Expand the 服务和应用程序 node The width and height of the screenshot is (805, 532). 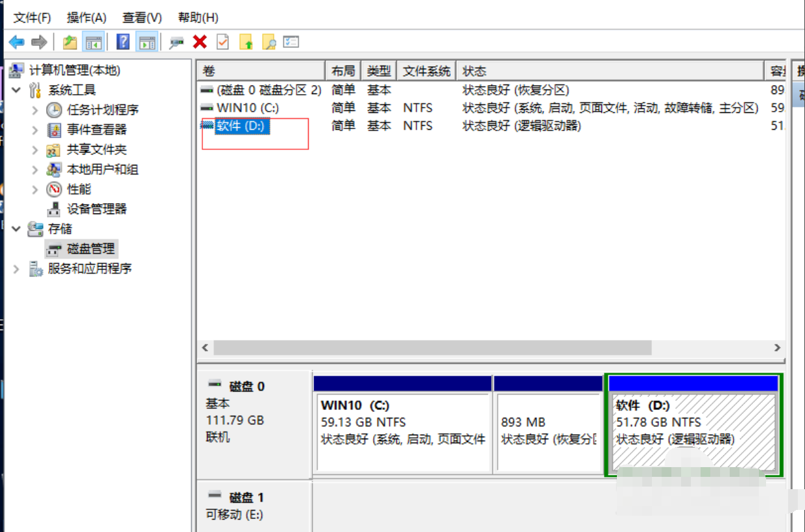pos(15,269)
